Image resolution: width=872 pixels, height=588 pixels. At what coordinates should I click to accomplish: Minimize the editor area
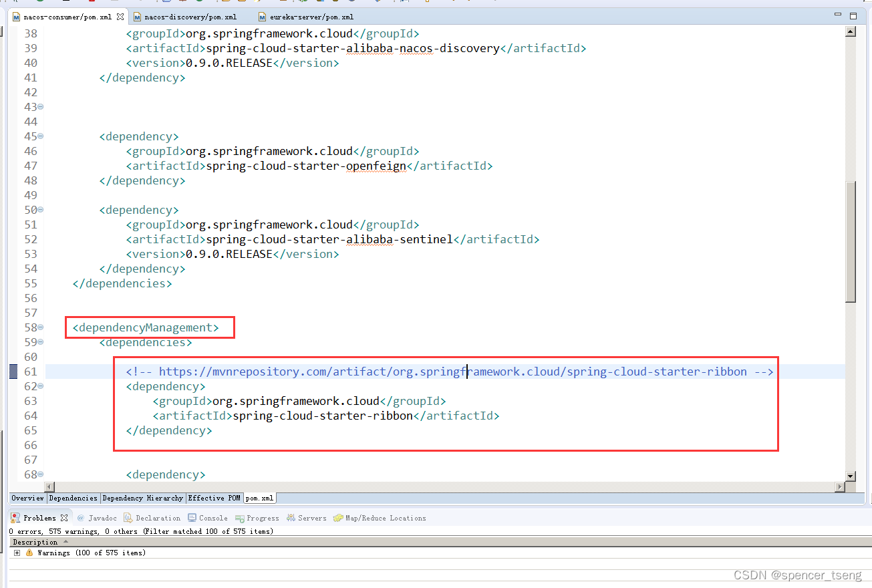tap(838, 15)
